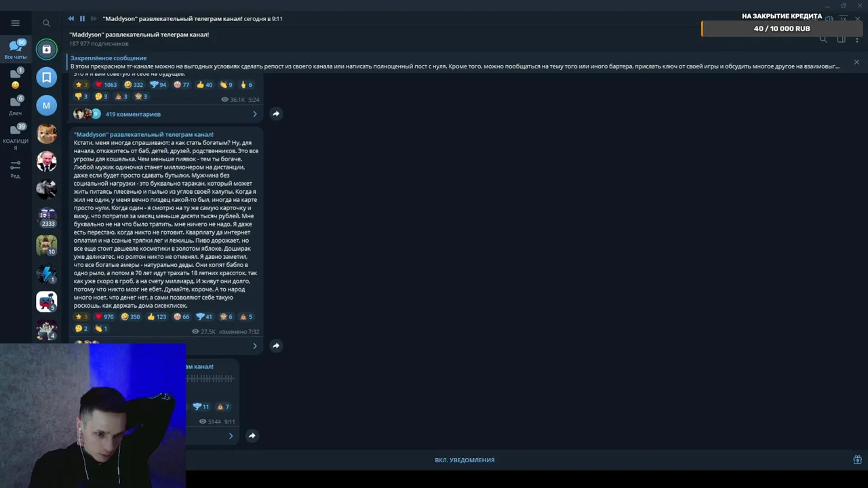Viewport: 868px width, 488px height.
Task: Click channel name above 'Кстати, меня иногда' post
Action: 143,134
